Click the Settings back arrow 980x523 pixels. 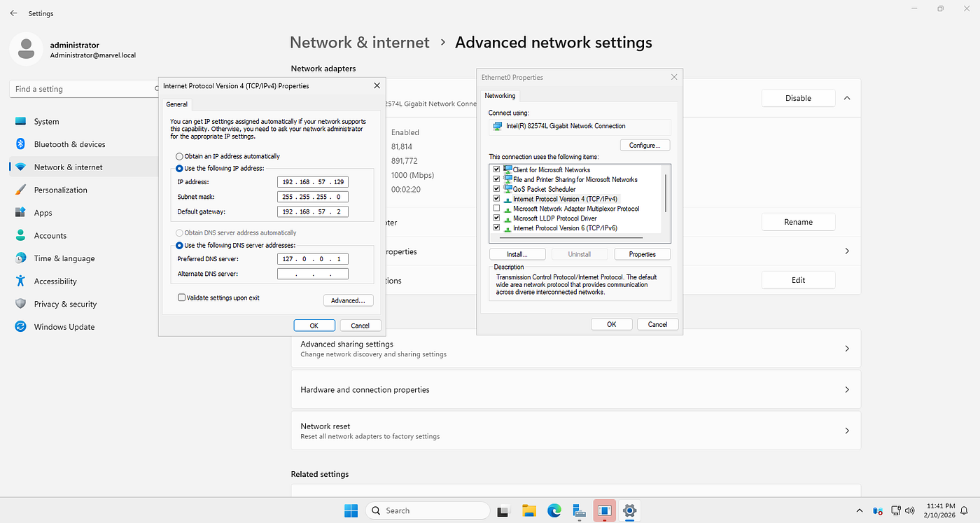pyautogui.click(x=14, y=13)
